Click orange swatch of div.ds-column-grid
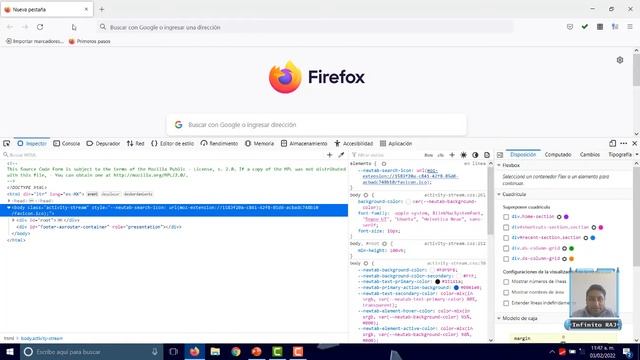 tap(571, 259)
